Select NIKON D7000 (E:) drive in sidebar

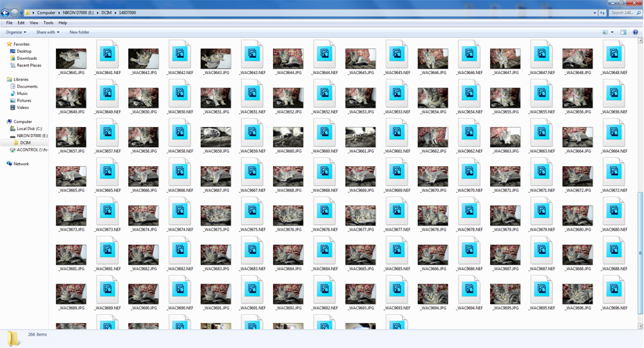click(x=32, y=135)
